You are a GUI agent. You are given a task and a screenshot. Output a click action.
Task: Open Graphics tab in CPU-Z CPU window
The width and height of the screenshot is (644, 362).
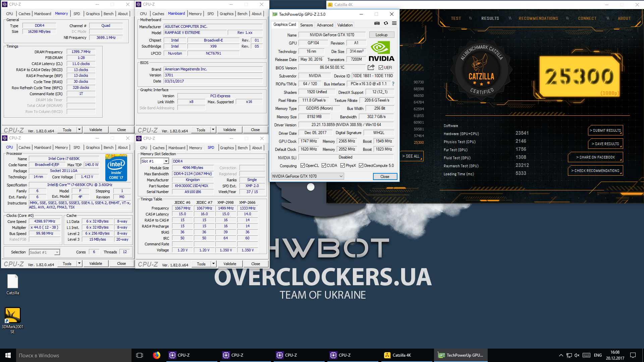93,147
